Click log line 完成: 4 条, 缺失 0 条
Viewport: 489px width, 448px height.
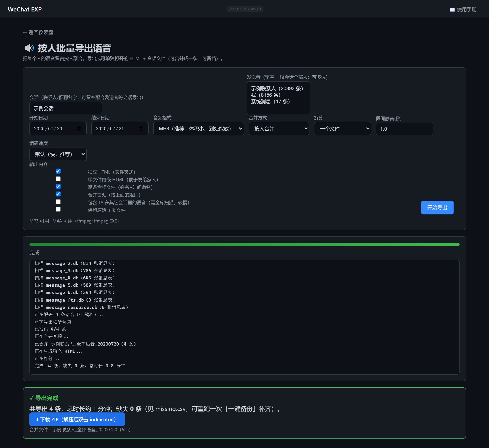pos(80,366)
